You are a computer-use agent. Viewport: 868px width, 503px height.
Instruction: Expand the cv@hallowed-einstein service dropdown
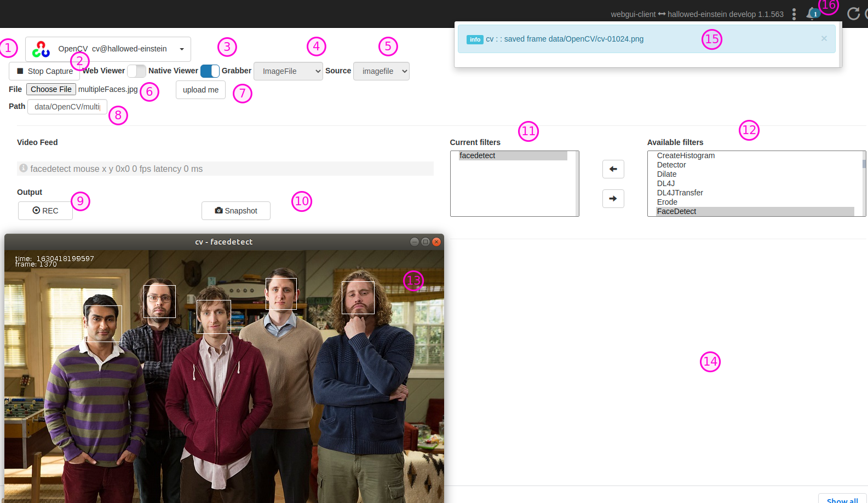click(x=108, y=49)
